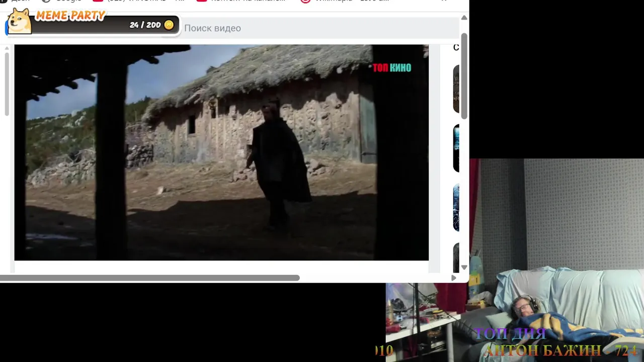644x362 pixels.
Task: Click the gold coin next to 24 / 200
Action: 169,25
